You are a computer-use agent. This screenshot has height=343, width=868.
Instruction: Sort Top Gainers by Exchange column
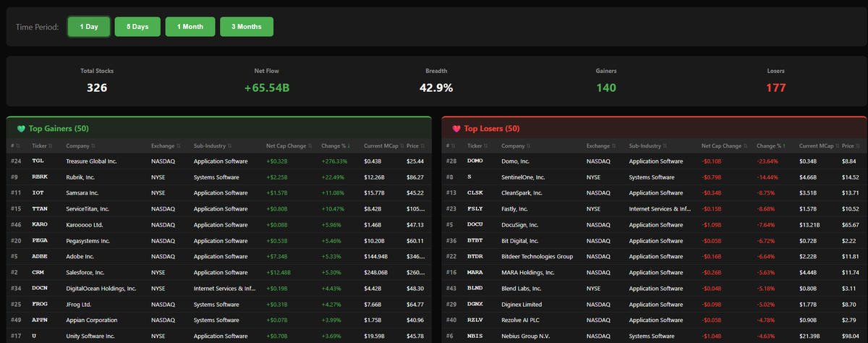[x=166, y=145]
